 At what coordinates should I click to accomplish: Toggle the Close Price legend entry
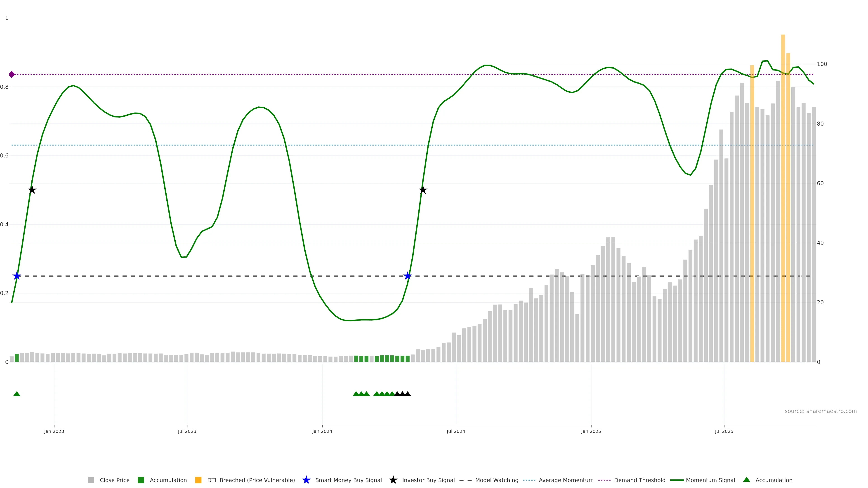(x=114, y=480)
